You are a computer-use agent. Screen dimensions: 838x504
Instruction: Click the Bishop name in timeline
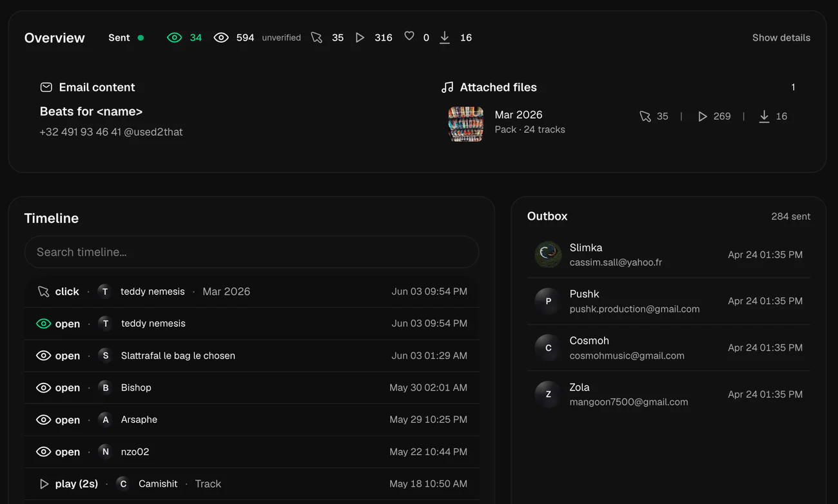tap(136, 388)
